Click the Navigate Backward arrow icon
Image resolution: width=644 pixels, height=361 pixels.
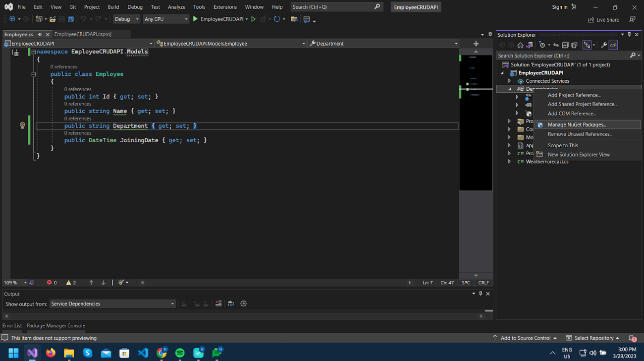point(12,19)
